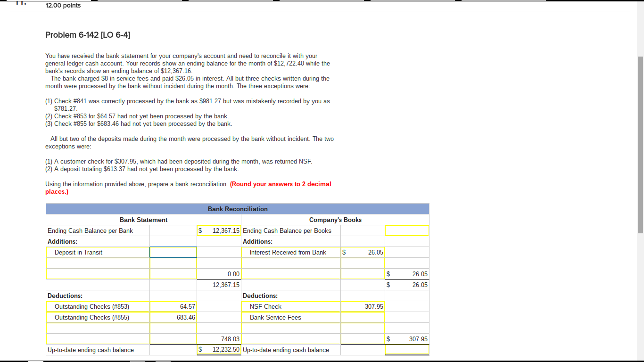The width and height of the screenshot is (644, 362).
Task: Click the Ending Cash Balance per Books label
Action: tap(287, 230)
